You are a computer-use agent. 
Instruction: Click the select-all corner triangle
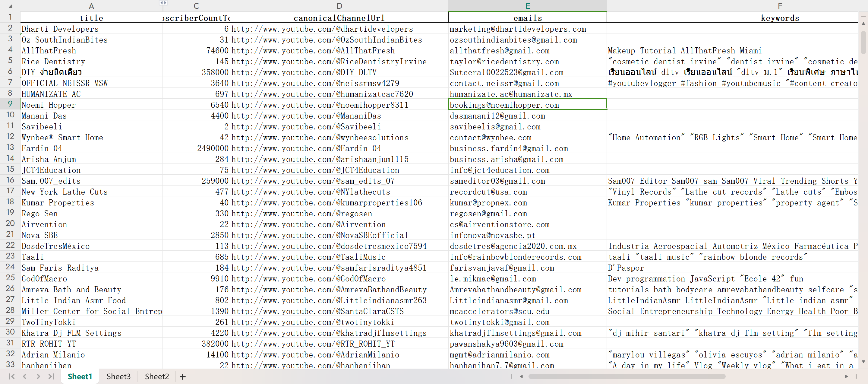coord(11,6)
